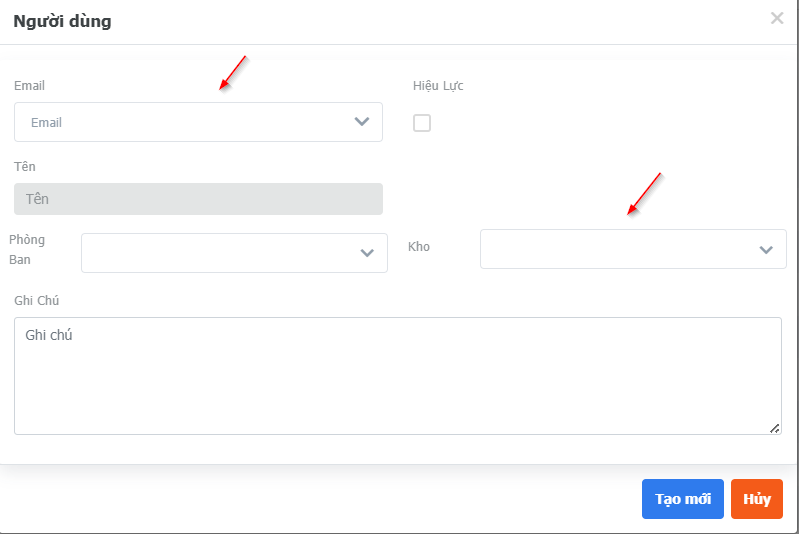The image size is (799, 534).
Task: Cancel with the Hủy button
Action: coord(757,499)
